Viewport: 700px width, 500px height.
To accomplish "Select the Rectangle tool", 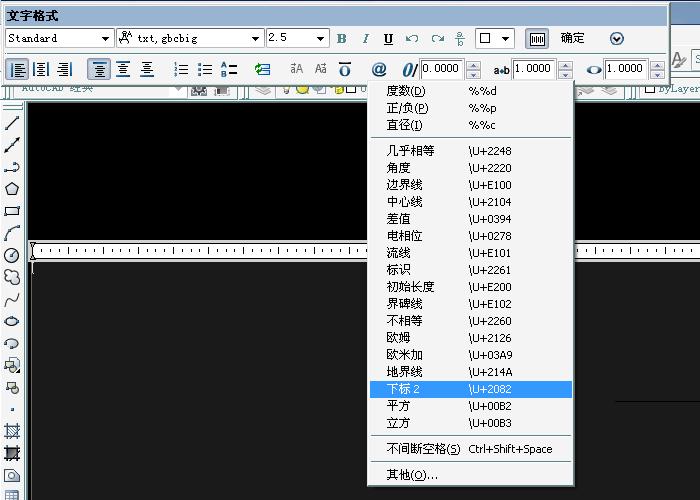I will pos(12,211).
